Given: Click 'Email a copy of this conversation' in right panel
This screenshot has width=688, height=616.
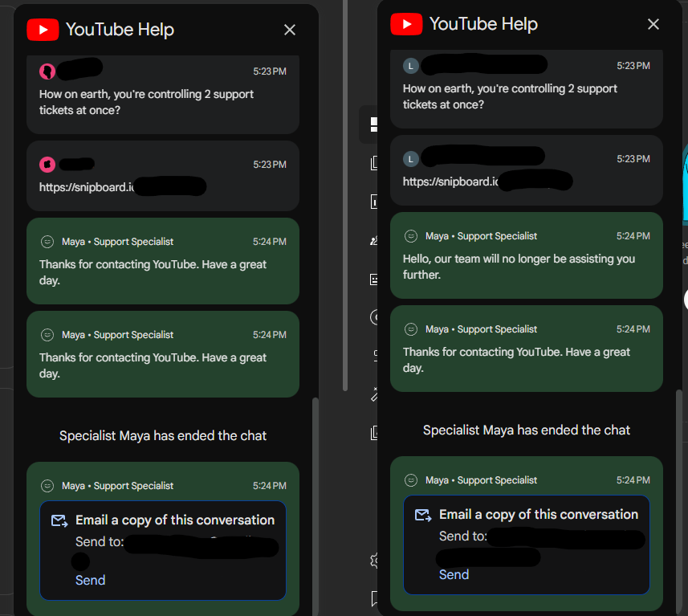Looking at the screenshot, I should 539,514.
